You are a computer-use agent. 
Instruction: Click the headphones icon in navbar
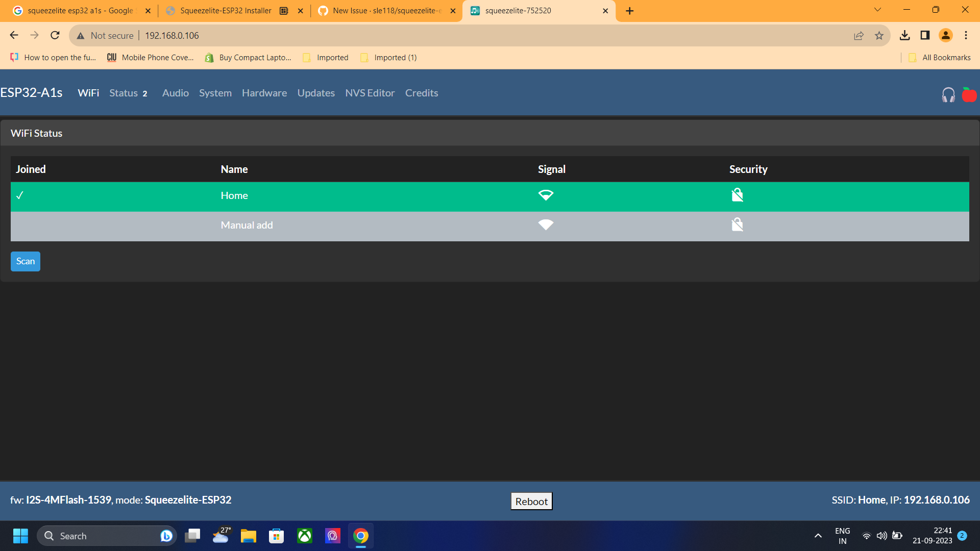tap(948, 95)
